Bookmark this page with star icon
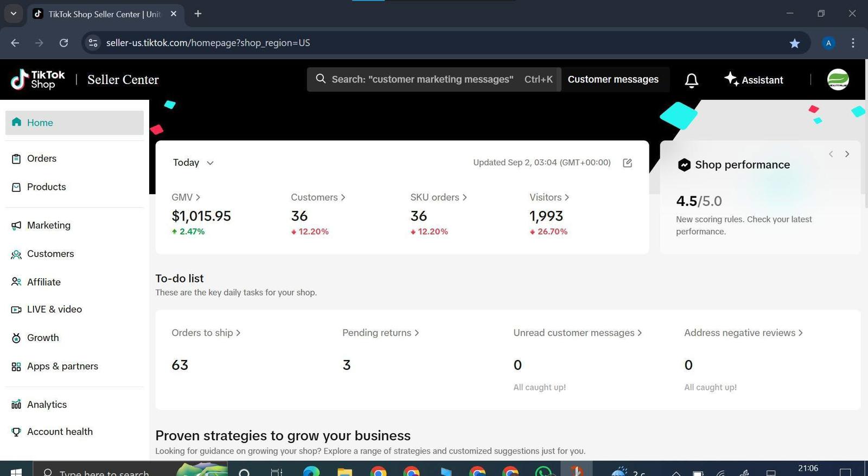Viewport: 868px width, 476px height. pos(795,43)
